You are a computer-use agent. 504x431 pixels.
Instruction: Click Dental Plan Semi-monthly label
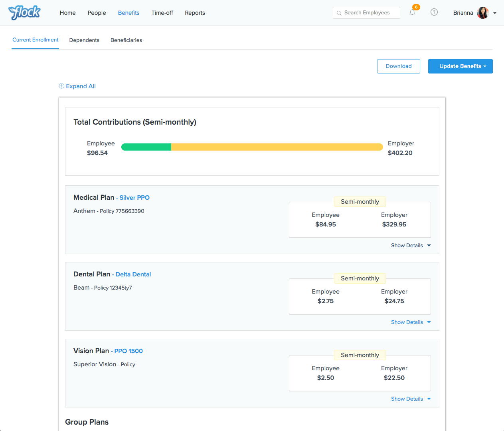tap(360, 278)
